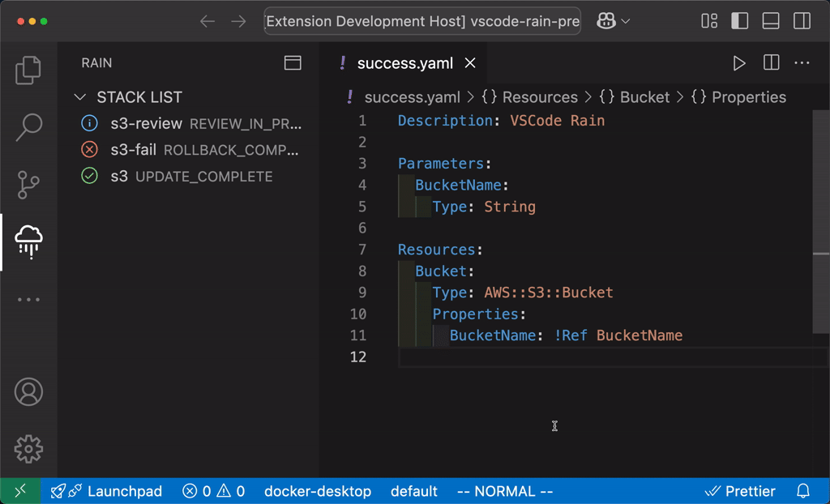Click the s3 success check icon
830x504 pixels.
click(89, 176)
